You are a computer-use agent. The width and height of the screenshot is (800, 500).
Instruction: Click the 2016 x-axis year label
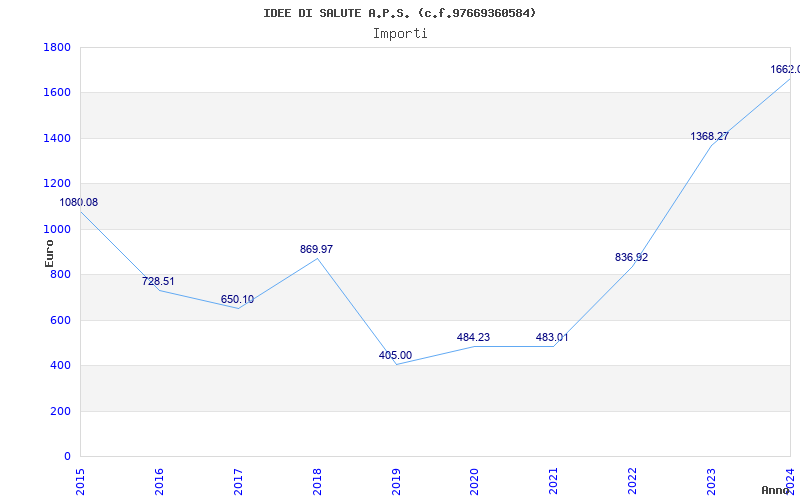(159, 482)
